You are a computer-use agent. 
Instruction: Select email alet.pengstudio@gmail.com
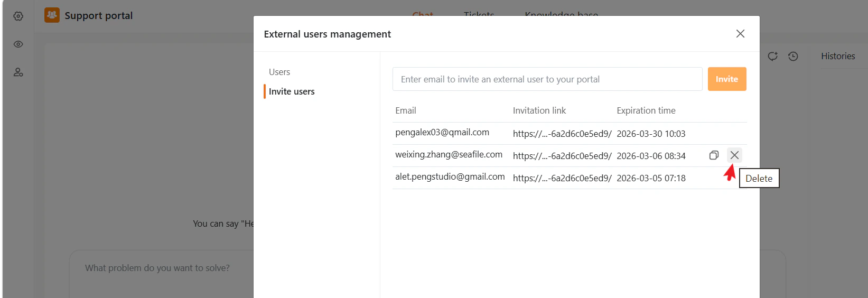pos(450,176)
